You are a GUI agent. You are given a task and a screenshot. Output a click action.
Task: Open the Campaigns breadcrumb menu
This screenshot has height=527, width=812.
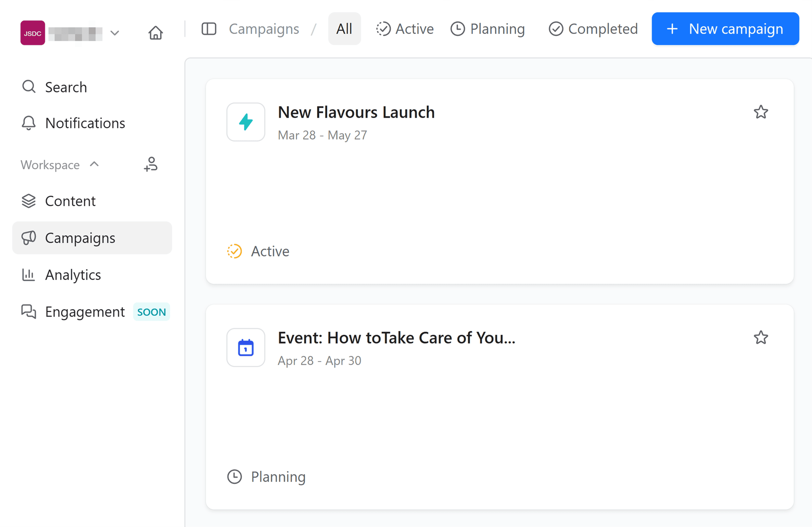click(264, 29)
